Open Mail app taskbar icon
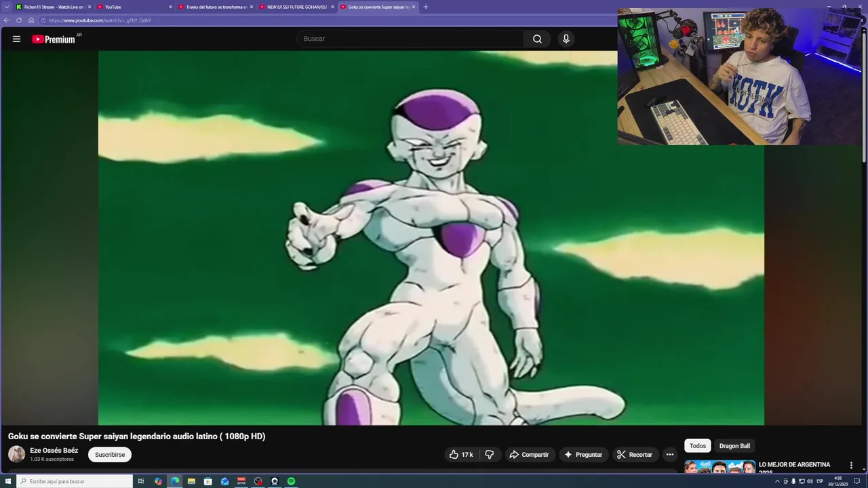868x488 pixels. tap(224, 481)
